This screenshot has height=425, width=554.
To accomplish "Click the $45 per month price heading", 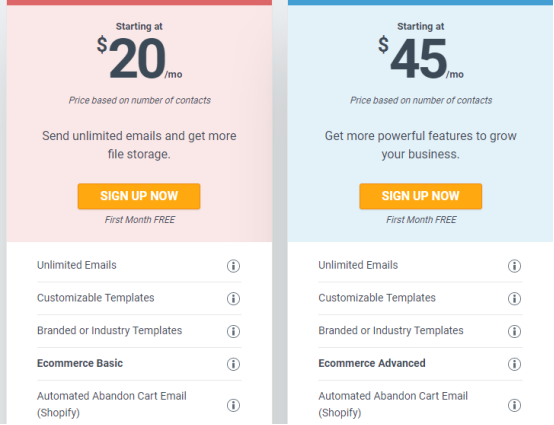I will click(x=420, y=58).
